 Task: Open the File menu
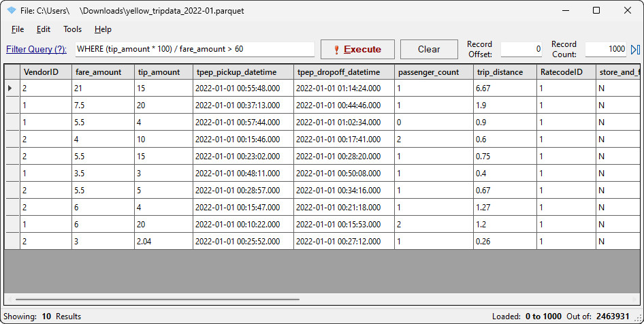tap(18, 29)
